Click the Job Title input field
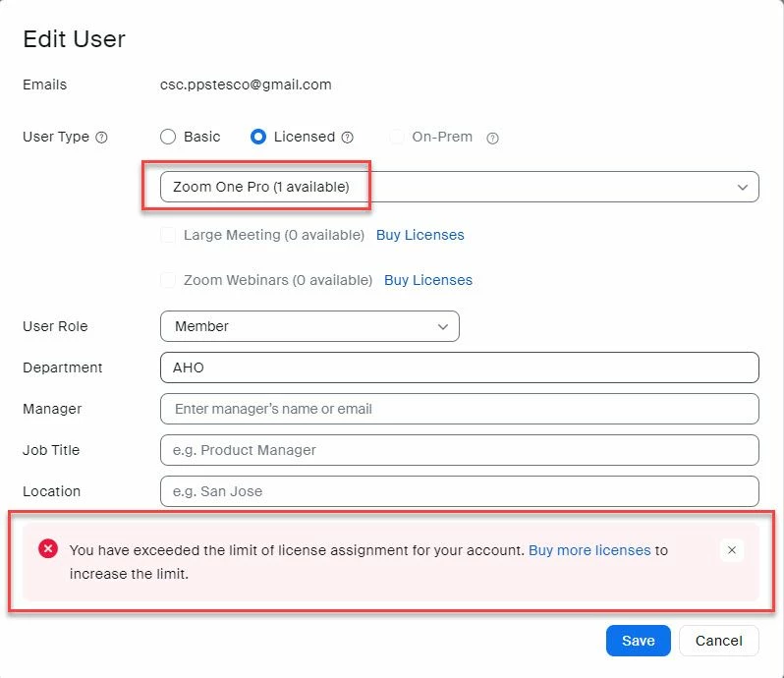This screenshot has height=678, width=784. [460, 450]
